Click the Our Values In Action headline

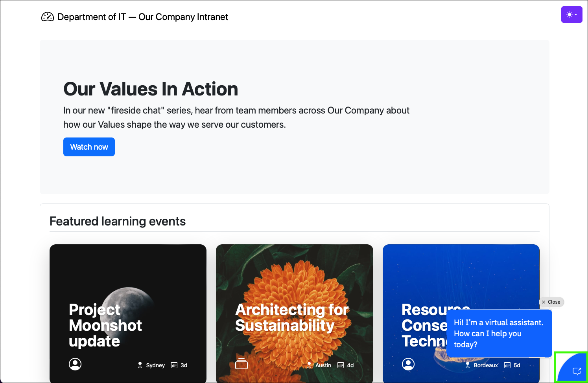click(151, 89)
